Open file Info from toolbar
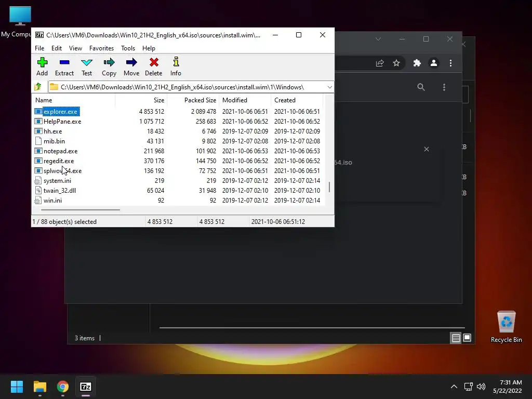 (176, 66)
